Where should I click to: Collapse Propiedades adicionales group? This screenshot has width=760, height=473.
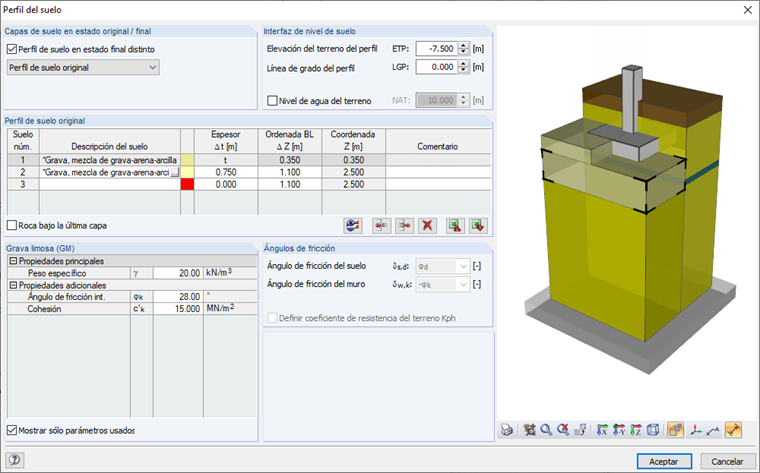coord(14,285)
